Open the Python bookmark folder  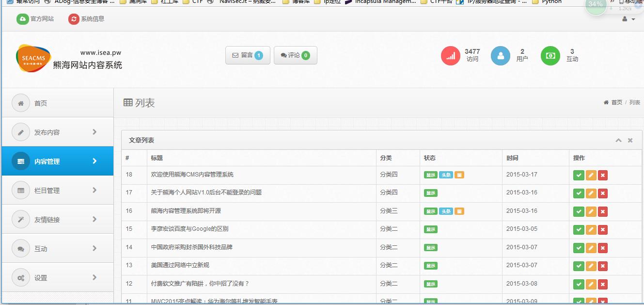547,2
